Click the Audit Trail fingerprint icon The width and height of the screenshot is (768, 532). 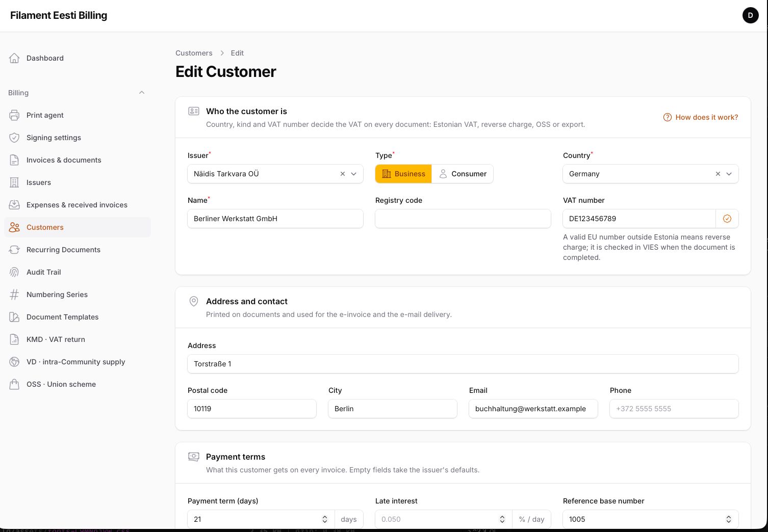coord(14,272)
